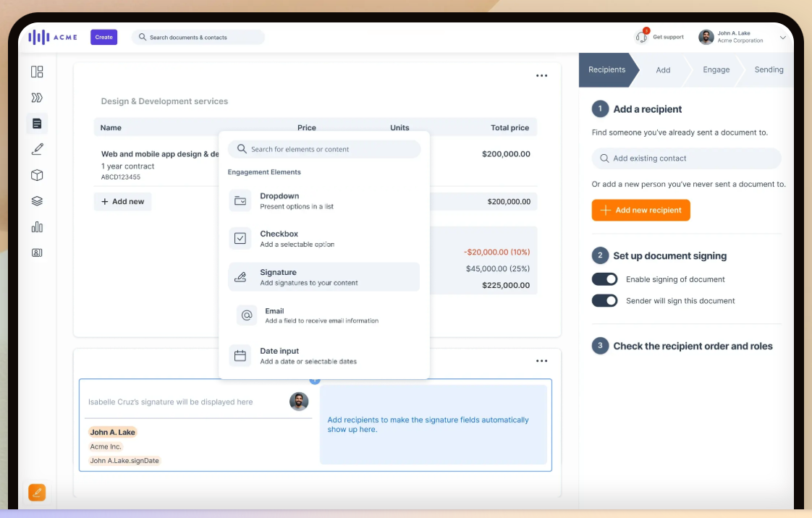This screenshot has height=518, width=812.
Task: Click the John A. Lake name tag
Action: coord(112,432)
